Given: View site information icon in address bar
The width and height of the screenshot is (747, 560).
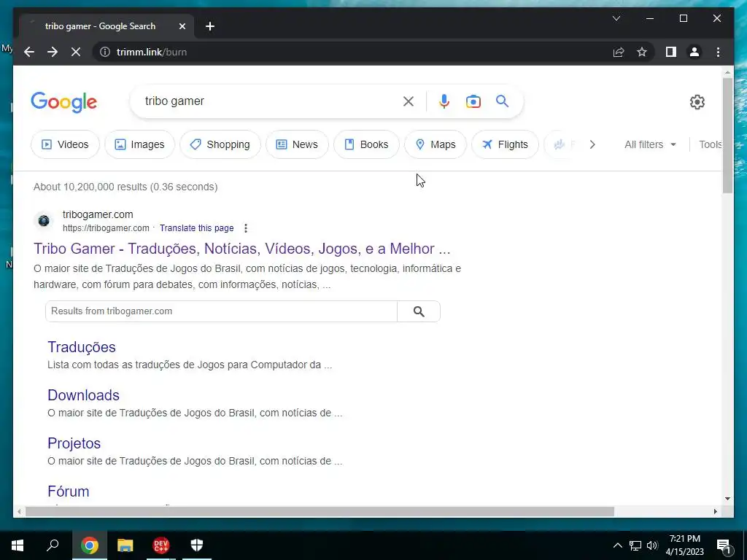Looking at the screenshot, I should pyautogui.click(x=105, y=52).
